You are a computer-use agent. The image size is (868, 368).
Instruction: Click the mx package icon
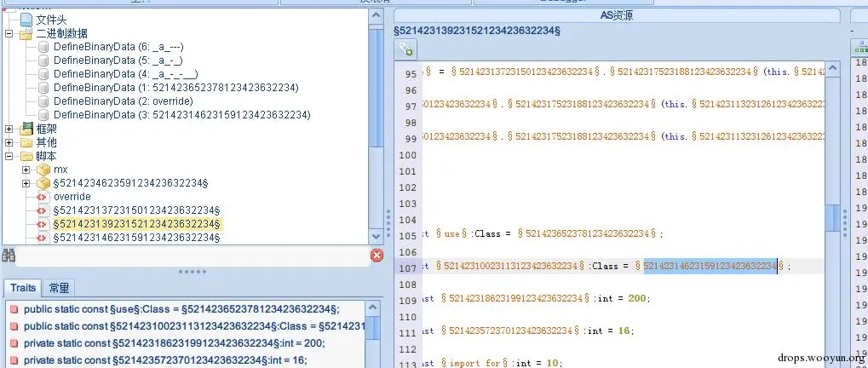coord(43,170)
